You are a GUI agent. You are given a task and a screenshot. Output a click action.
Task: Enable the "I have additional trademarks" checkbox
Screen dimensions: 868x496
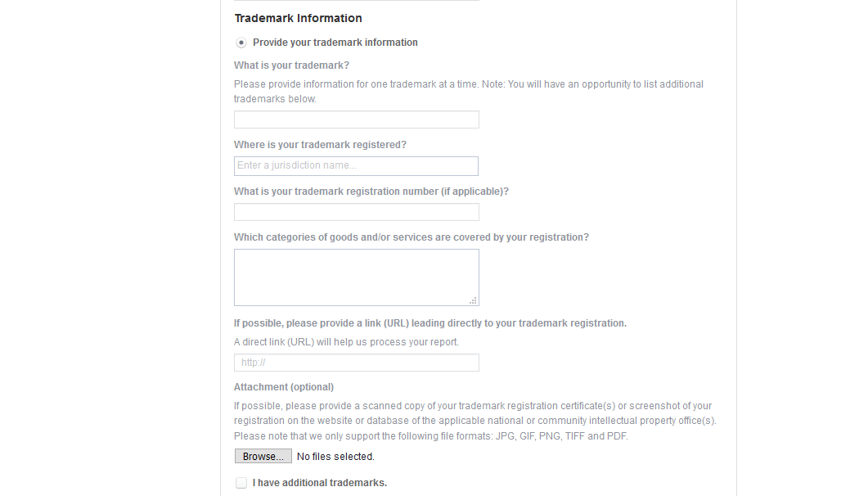241,482
